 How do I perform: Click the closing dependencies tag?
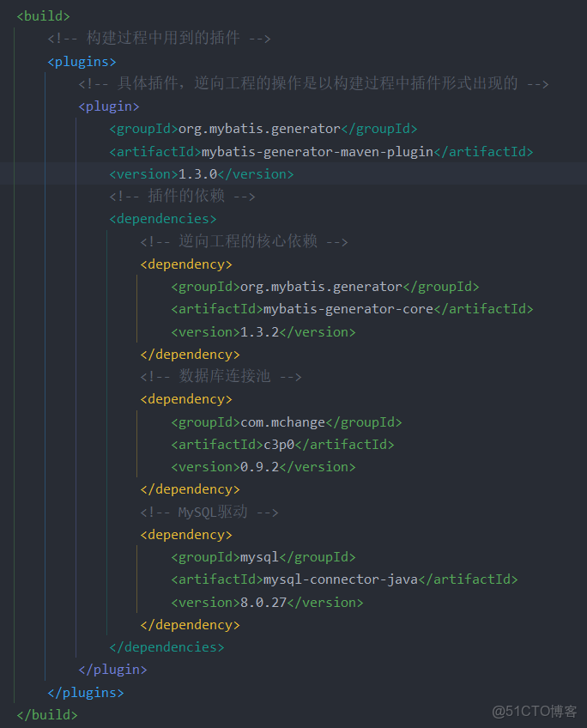click(166, 647)
